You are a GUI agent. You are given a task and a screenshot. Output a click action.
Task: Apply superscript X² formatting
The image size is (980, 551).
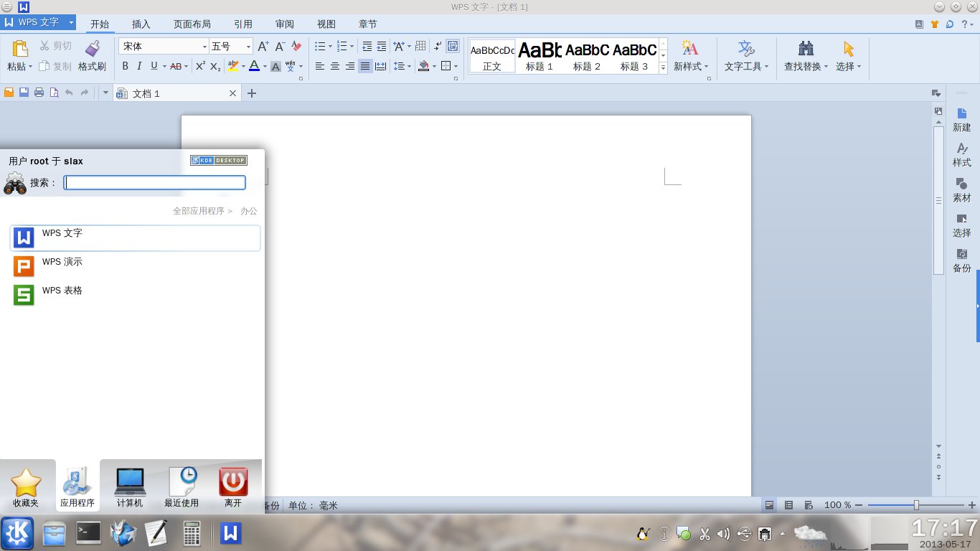[200, 66]
